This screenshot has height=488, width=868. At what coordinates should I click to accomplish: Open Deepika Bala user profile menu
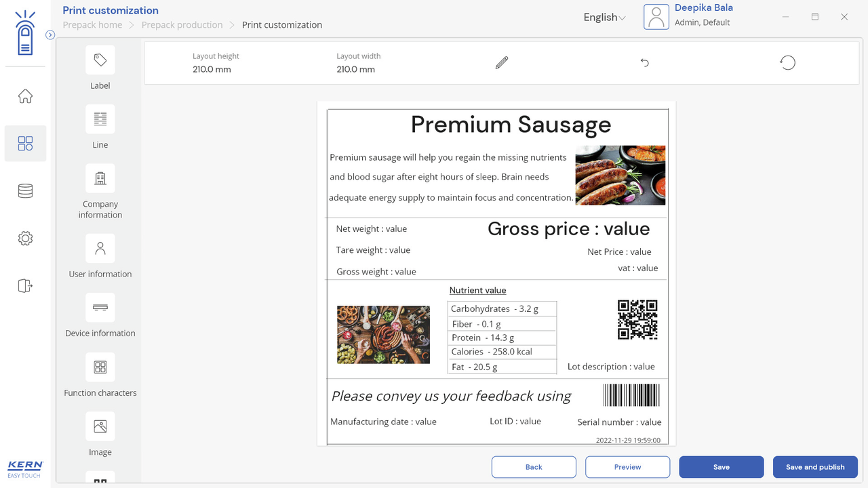point(688,16)
